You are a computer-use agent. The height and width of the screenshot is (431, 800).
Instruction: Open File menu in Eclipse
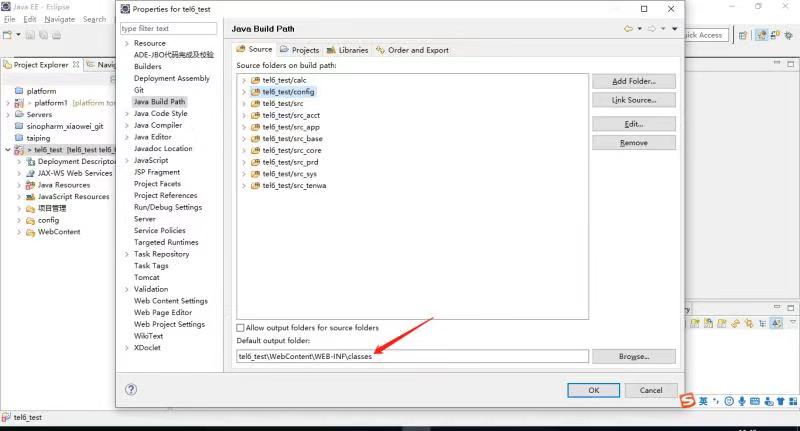click(10, 19)
